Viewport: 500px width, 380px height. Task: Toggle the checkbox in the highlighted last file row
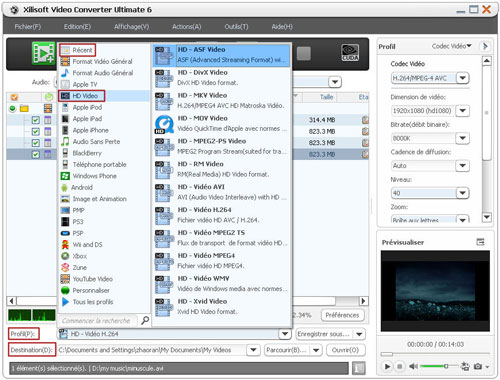pos(36,154)
